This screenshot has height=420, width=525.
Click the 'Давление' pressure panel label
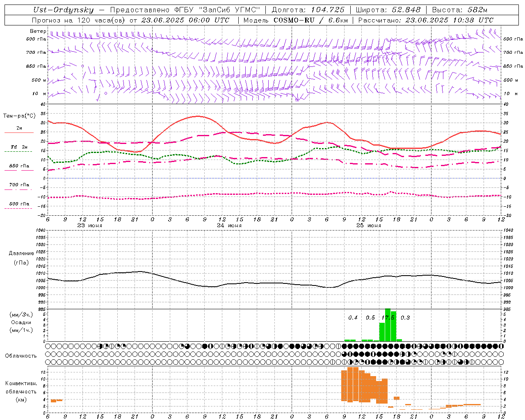pyautogui.click(x=21, y=253)
